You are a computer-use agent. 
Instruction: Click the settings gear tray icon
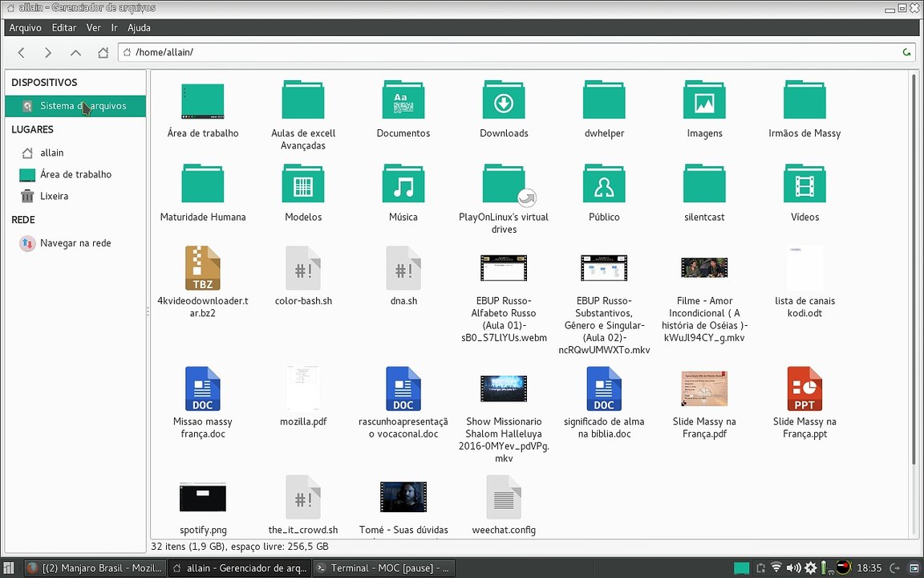[811, 568]
